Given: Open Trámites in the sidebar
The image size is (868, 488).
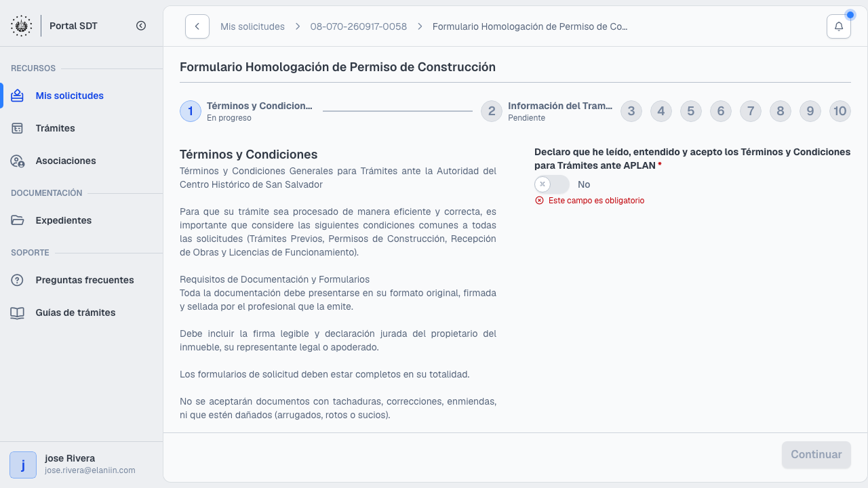Looking at the screenshot, I should [81, 128].
